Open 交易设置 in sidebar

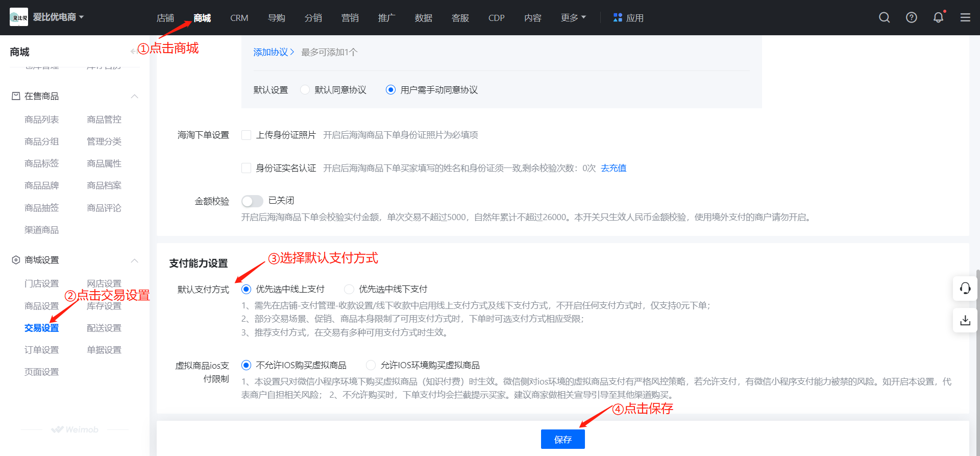click(x=42, y=328)
